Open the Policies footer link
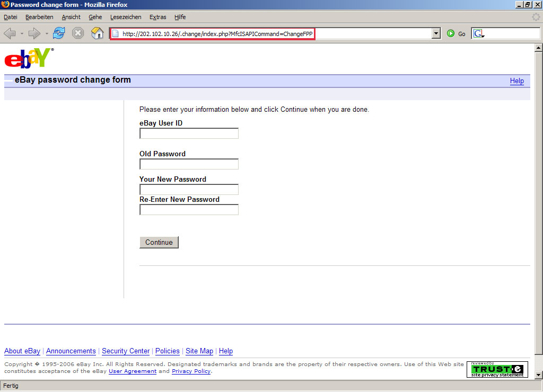This screenshot has height=392, width=543. pyautogui.click(x=168, y=351)
